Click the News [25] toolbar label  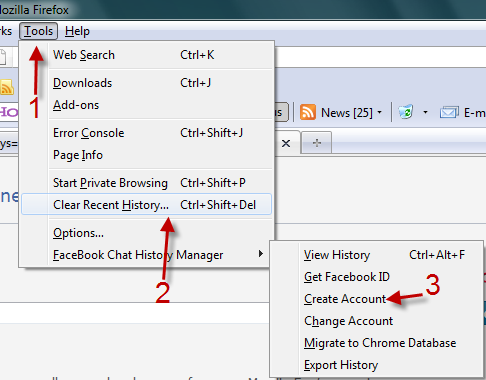pyautogui.click(x=347, y=113)
